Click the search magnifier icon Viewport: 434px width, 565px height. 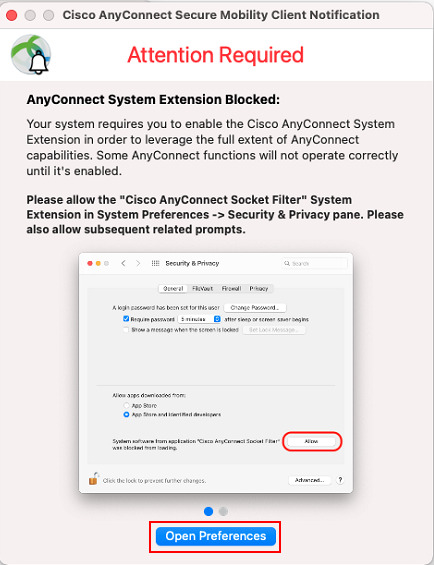287,263
